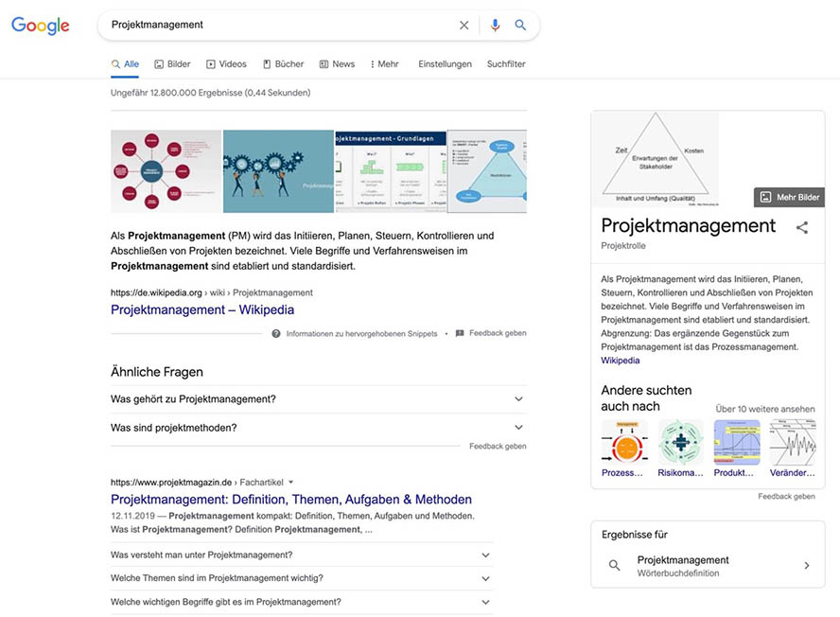Expand Was sind projektmethoden?
Viewport: 840px width, 617px height.
coord(319,427)
